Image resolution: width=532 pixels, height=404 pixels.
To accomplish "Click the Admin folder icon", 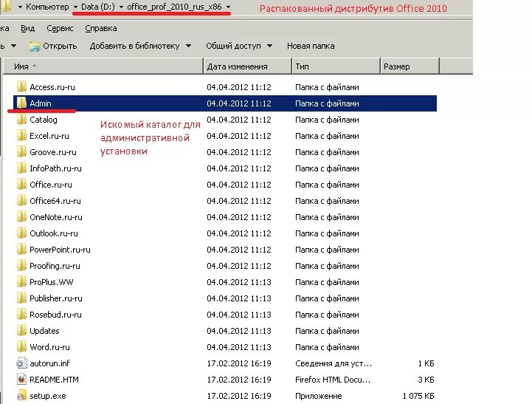I will tap(21, 103).
